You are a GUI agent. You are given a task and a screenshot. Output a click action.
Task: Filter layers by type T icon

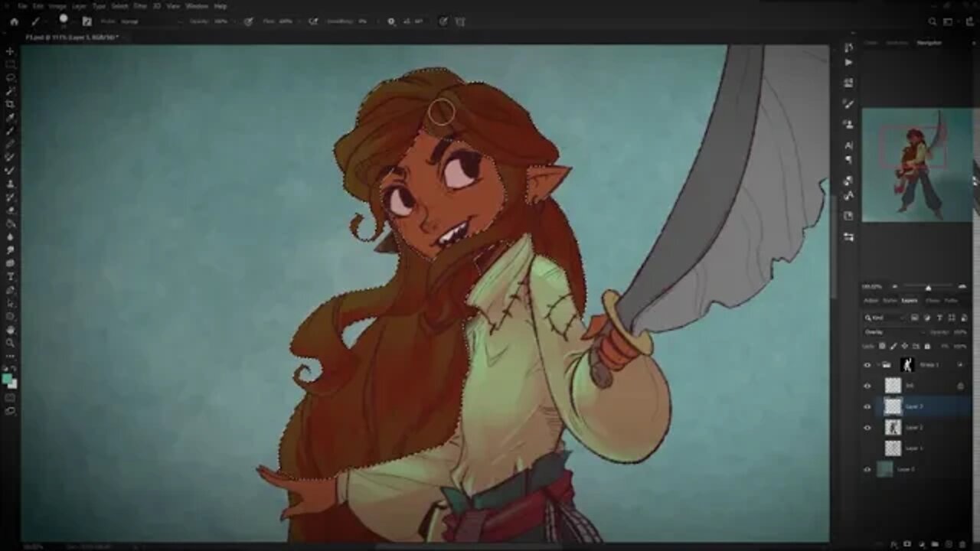[x=939, y=318]
